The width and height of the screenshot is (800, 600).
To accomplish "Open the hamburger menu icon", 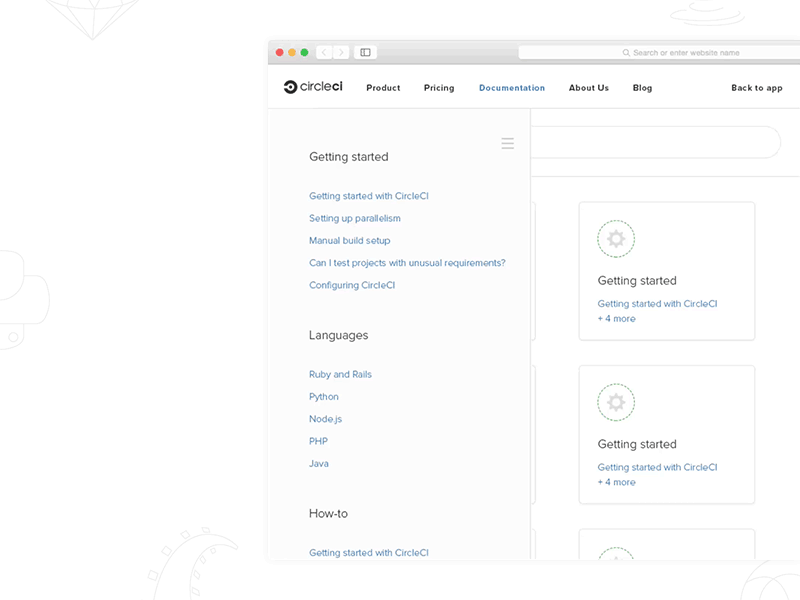I will (508, 143).
